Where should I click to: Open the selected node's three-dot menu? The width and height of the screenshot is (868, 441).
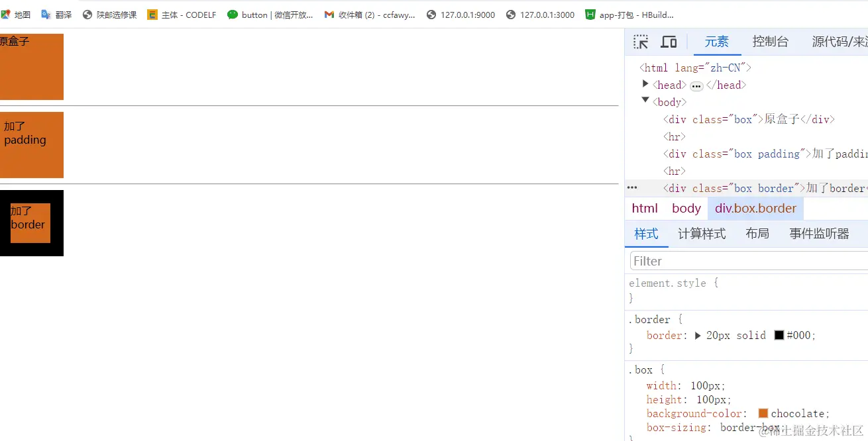[x=632, y=187]
